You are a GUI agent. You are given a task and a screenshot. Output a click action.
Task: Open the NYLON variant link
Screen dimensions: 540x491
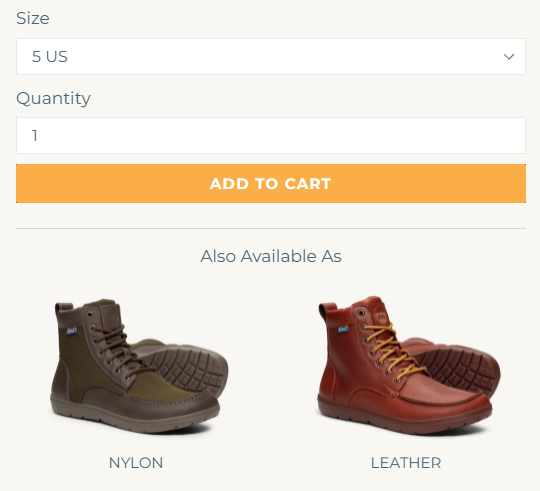tap(136, 463)
